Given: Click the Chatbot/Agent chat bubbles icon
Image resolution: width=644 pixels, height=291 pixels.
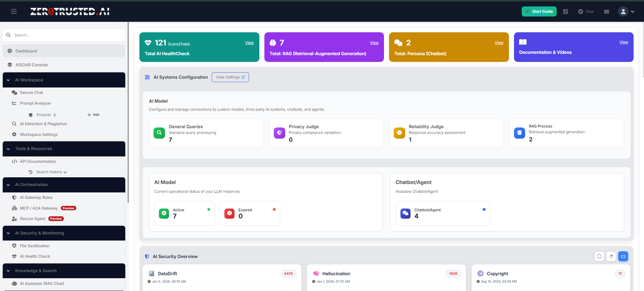Looking at the screenshot, I should (405, 213).
